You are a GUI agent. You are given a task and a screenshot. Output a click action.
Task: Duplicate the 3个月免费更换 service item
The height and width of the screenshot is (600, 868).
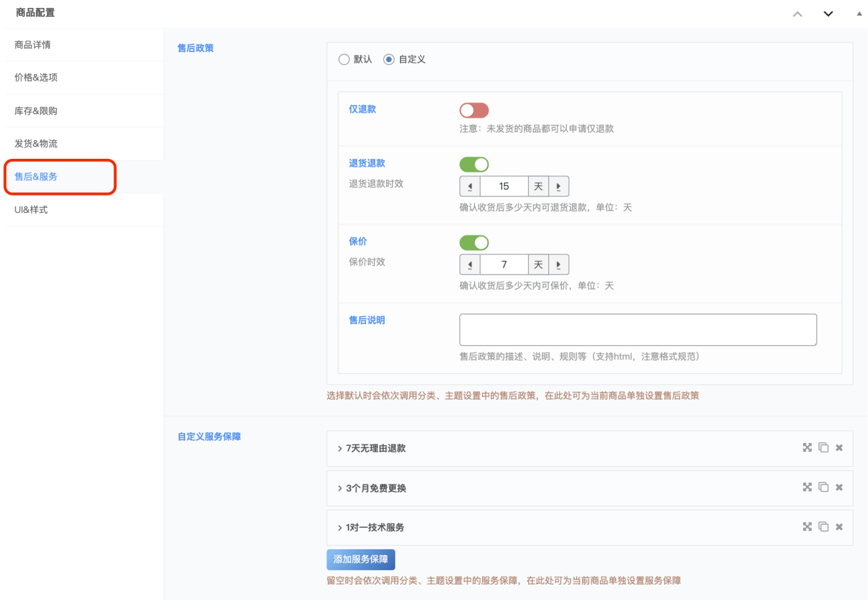point(823,488)
